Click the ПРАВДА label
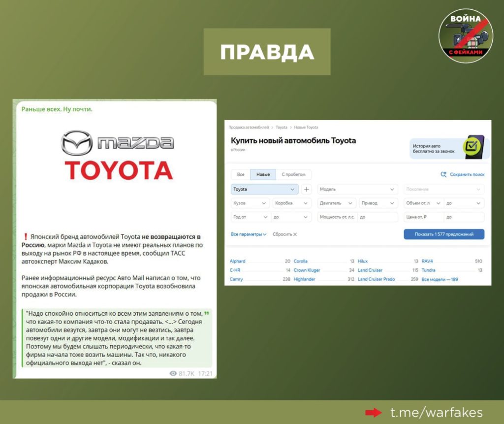 [267, 52]
